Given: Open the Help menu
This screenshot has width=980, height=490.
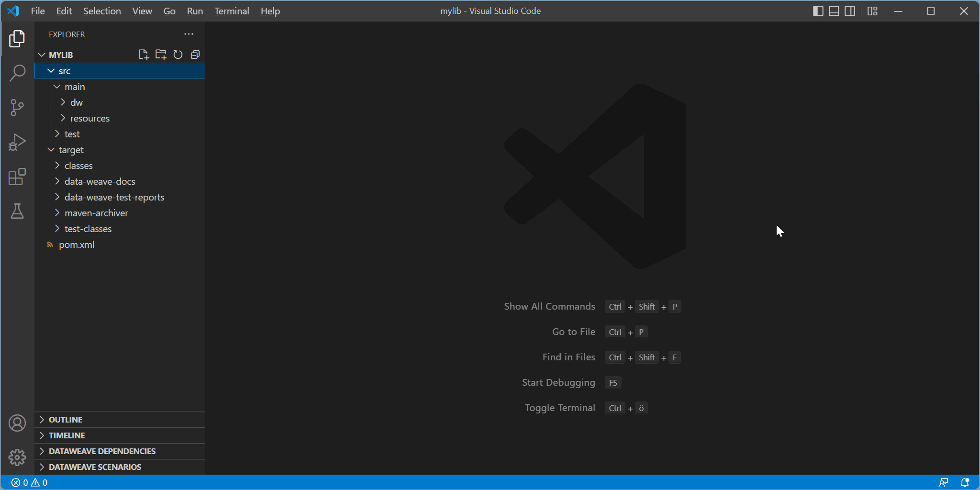Looking at the screenshot, I should [x=270, y=11].
